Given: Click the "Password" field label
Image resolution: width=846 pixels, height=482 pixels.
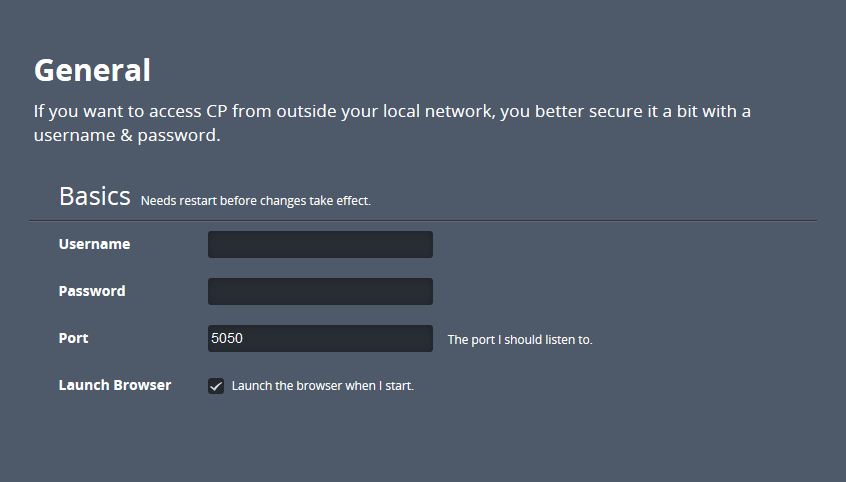Looking at the screenshot, I should click(x=92, y=291).
